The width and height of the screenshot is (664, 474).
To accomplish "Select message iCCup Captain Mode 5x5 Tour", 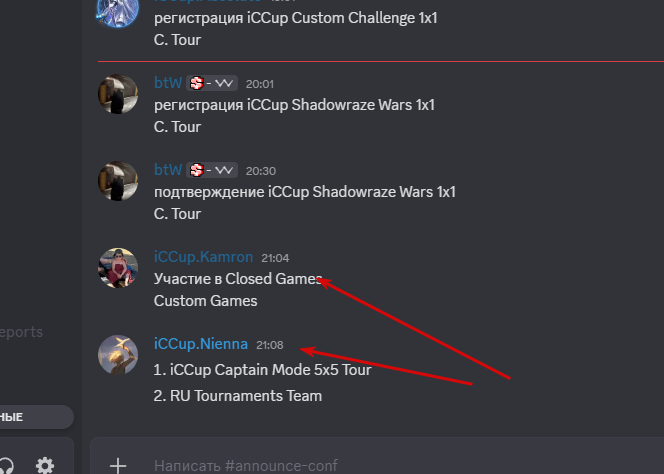I will (x=262, y=370).
